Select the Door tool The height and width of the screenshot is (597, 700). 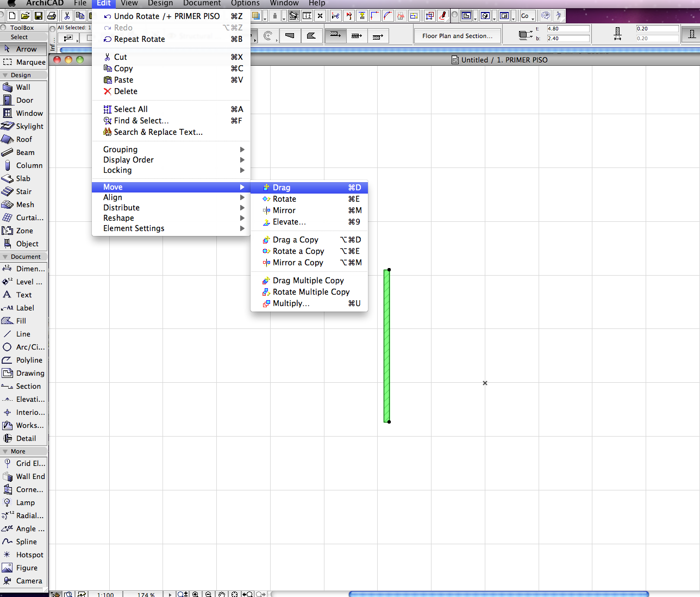(x=24, y=100)
